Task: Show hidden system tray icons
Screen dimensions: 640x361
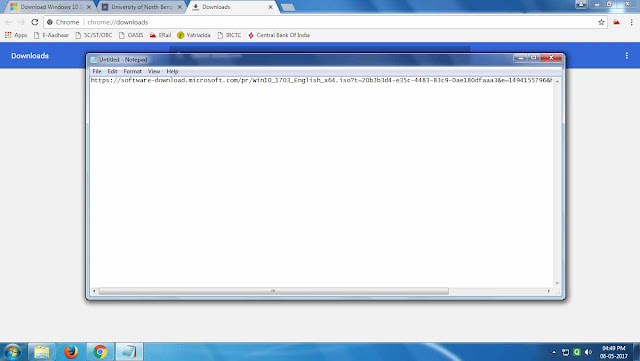Action: tap(554, 352)
